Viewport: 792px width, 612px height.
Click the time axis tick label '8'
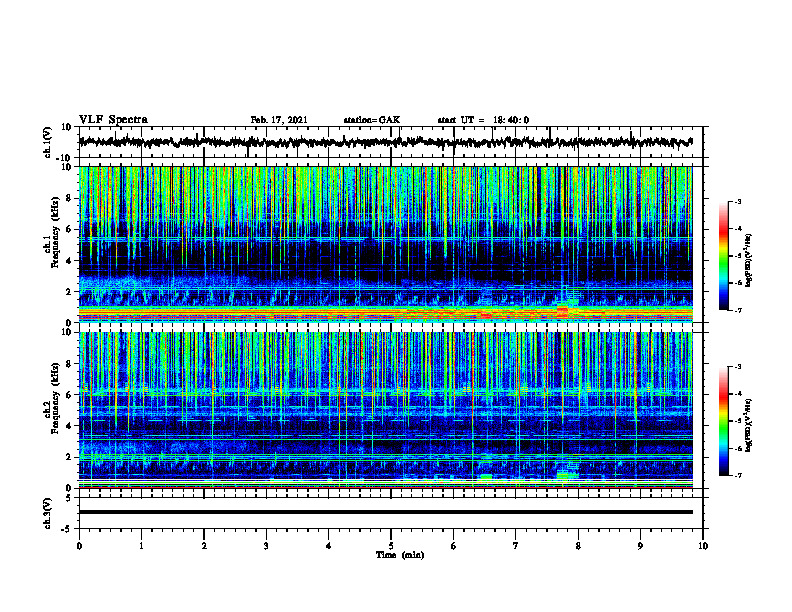click(x=578, y=546)
